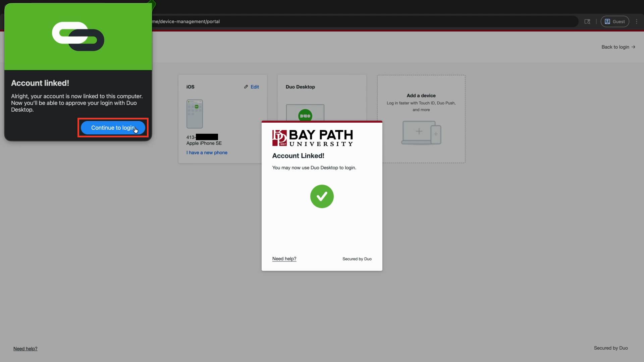Click the Duo linked-chain logo graphic
644x362 pixels.
(x=78, y=36)
